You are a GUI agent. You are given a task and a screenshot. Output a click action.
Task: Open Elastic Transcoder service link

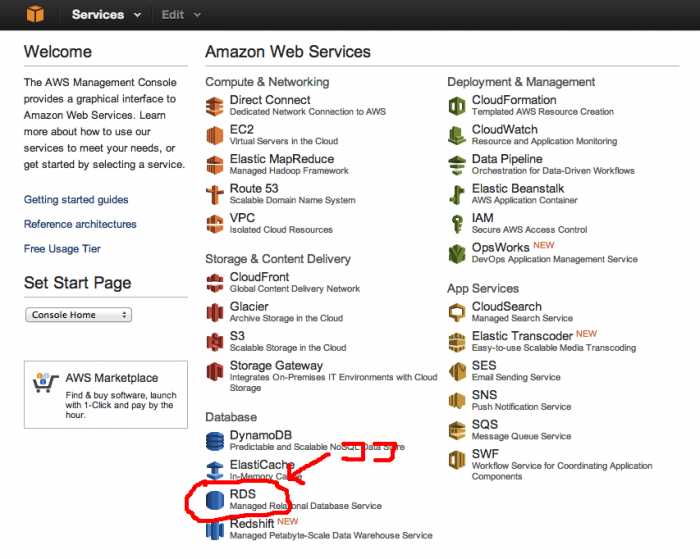[x=522, y=336]
